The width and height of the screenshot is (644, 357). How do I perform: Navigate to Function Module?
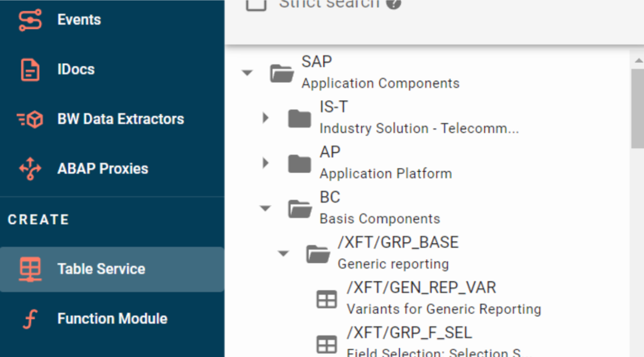pyautogui.click(x=112, y=318)
